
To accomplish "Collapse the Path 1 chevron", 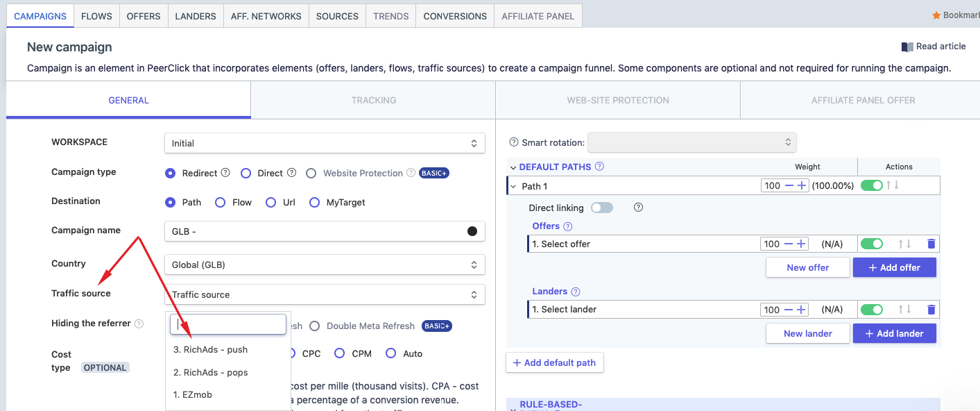I will tap(514, 186).
